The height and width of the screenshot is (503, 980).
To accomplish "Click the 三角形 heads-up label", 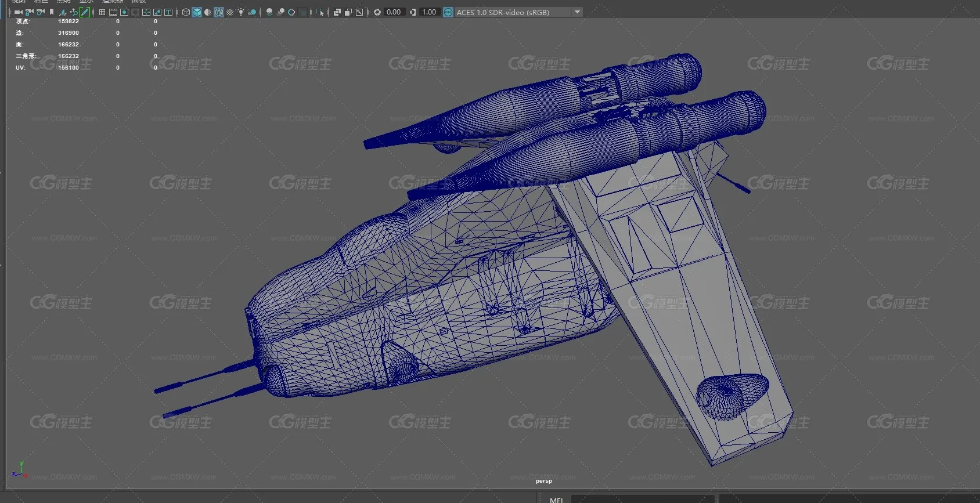I will [26, 56].
